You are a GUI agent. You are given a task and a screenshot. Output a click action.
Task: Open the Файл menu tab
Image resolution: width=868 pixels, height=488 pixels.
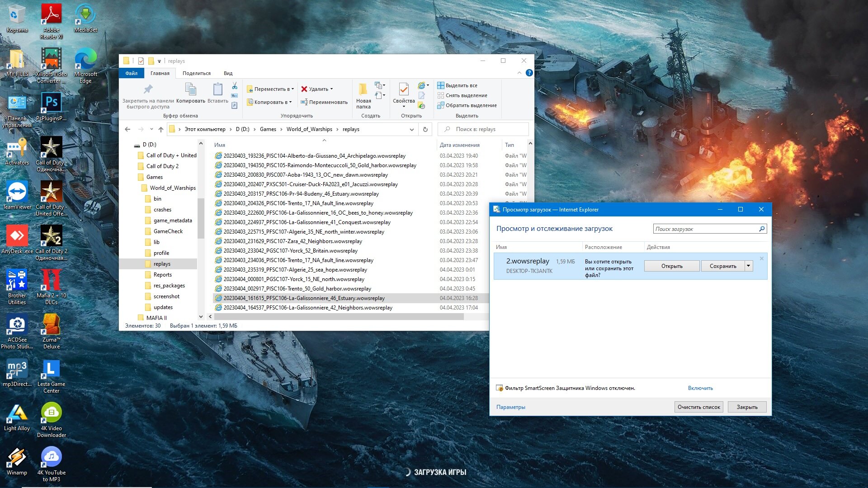tap(132, 73)
